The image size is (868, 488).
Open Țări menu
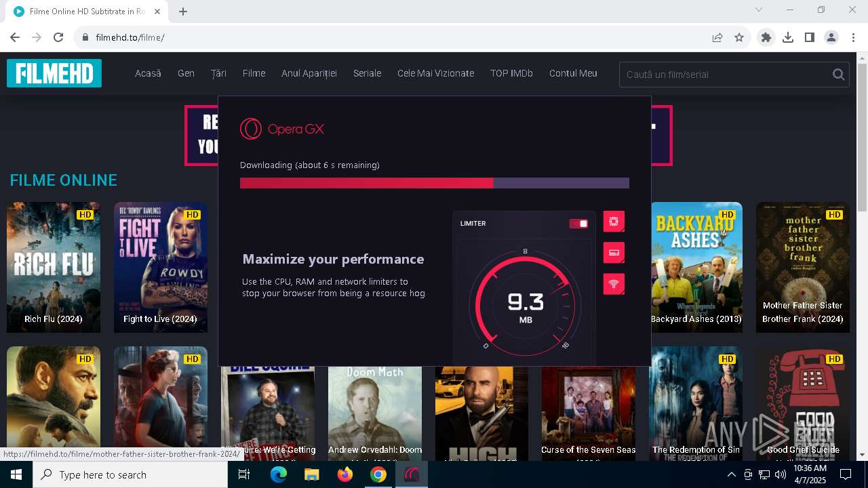click(x=218, y=73)
